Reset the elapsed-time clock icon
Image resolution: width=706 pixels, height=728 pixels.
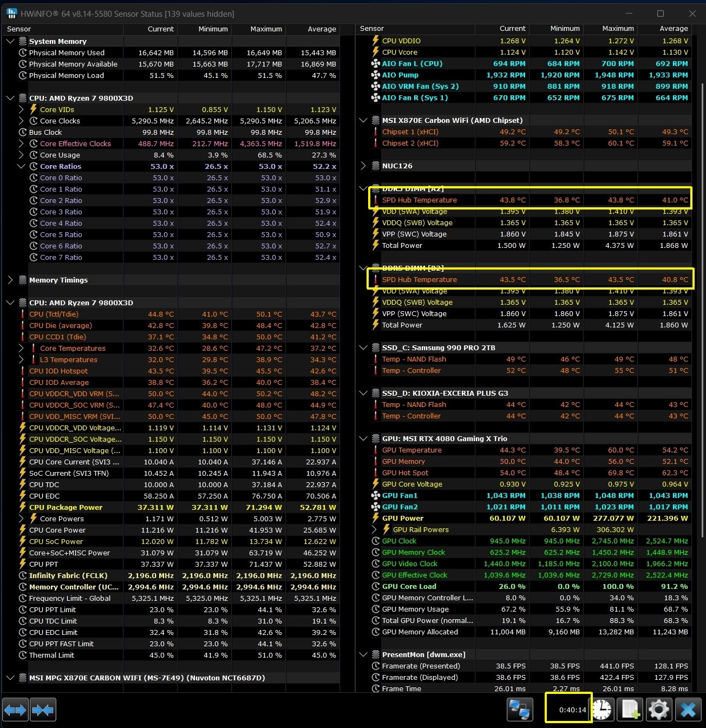point(602,710)
